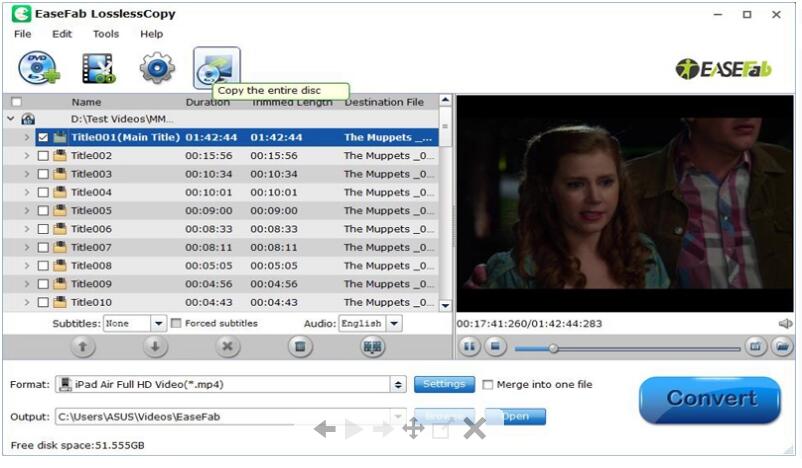This screenshot has height=468, width=802.
Task: Click the clear list trash button
Action: coord(300,347)
